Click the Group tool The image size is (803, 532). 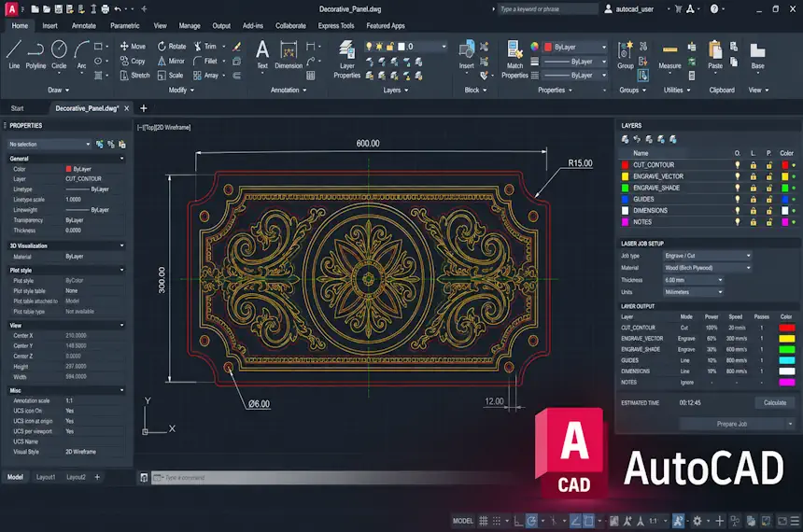(626, 54)
